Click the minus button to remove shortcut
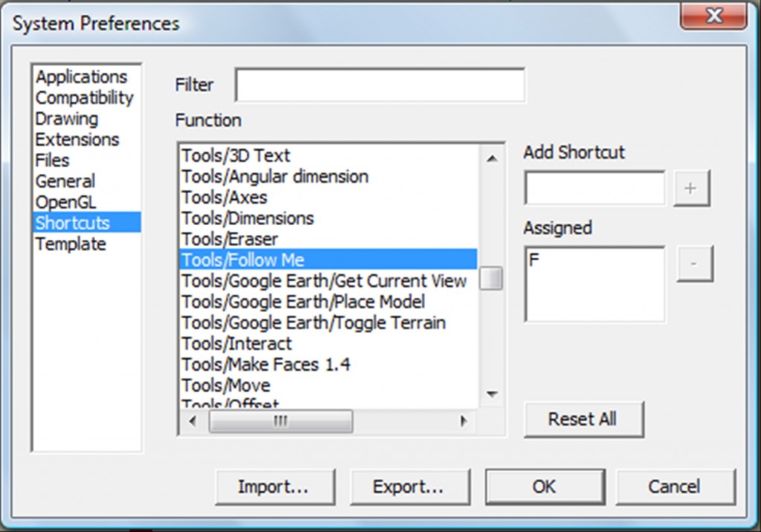761x532 pixels. pyautogui.click(x=694, y=265)
